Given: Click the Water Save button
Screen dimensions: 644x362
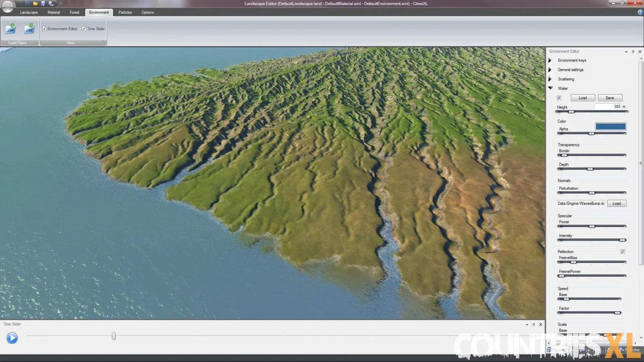Looking at the screenshot, I should click(x=610, y=98).
